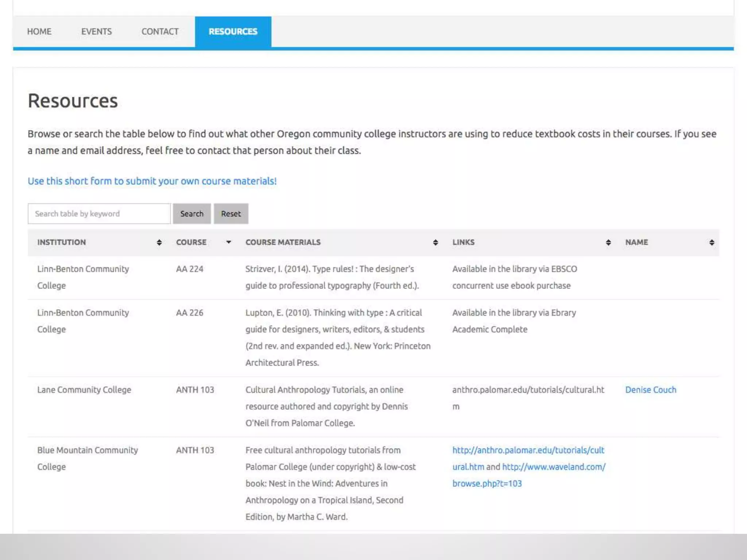Open the Home navigation tab
The width and height of the screenshot is (747, 560).
point(39,32)
